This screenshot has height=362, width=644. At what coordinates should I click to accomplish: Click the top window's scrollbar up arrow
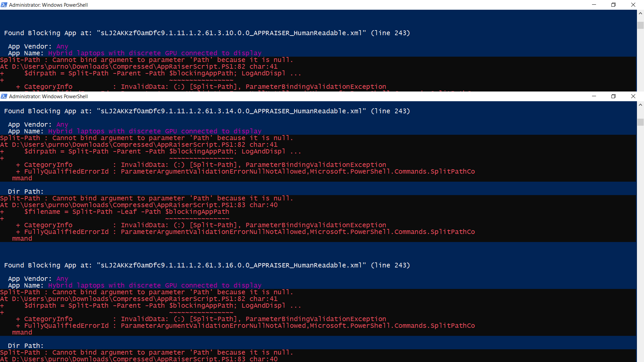coord(640,13)
